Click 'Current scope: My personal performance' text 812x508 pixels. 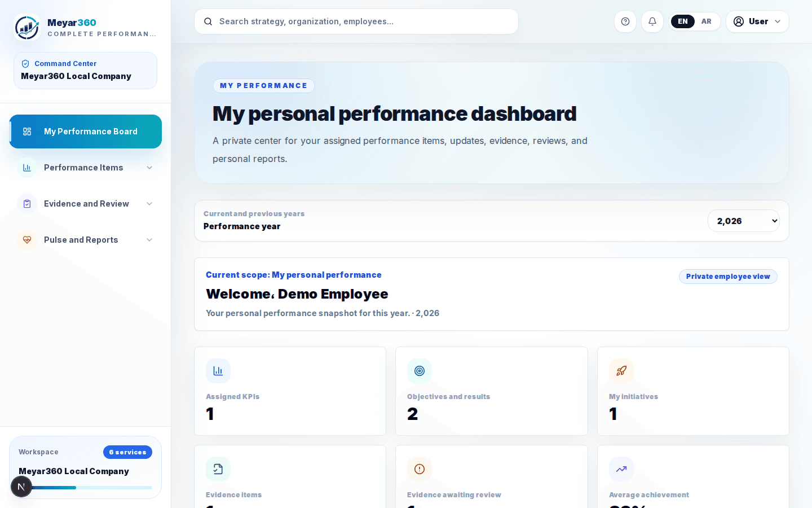(294, 275)
